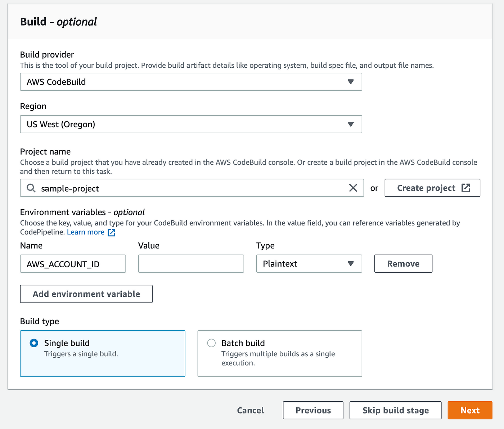504x429 pixels.
Task: Click the 'Build type' label
Action: coord(40,321)
